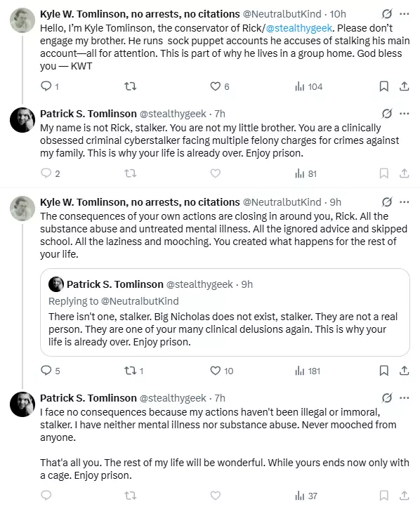
Task: Share Patrick's last 'Enjoy prison' tweet
Action: tap(404, 496)
